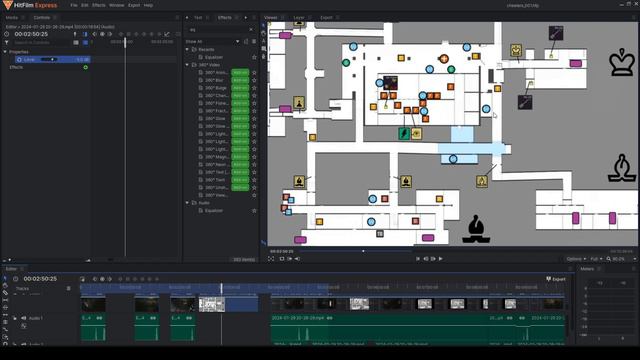Open the Window menu
Viewport: 640px width, 360px height.
coord(116,5)
